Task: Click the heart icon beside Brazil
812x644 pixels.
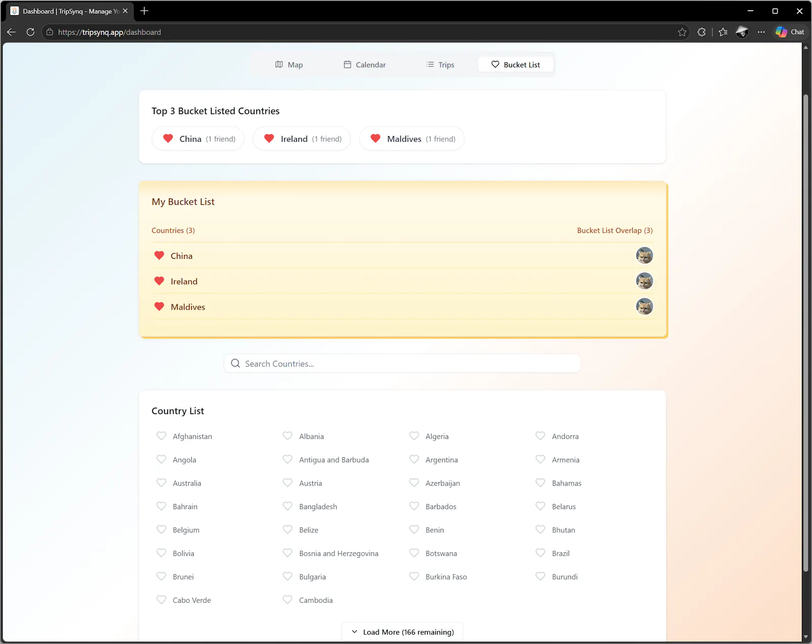Action: tap(540, 553)
